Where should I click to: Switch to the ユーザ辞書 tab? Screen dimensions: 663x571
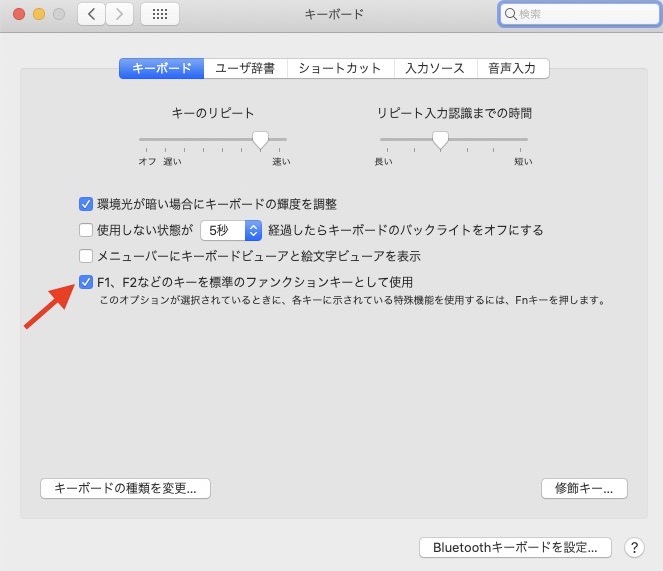(x=245, y=68)
